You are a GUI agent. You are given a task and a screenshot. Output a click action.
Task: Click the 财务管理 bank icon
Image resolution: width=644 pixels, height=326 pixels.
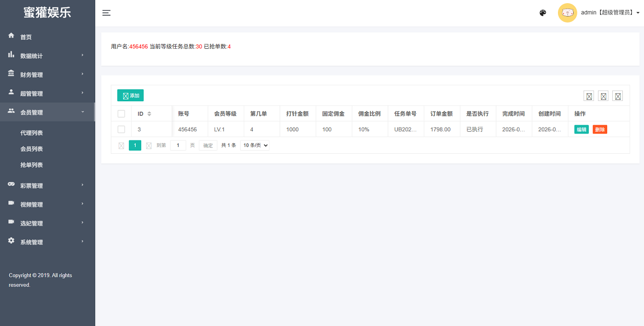pos(11,74)
